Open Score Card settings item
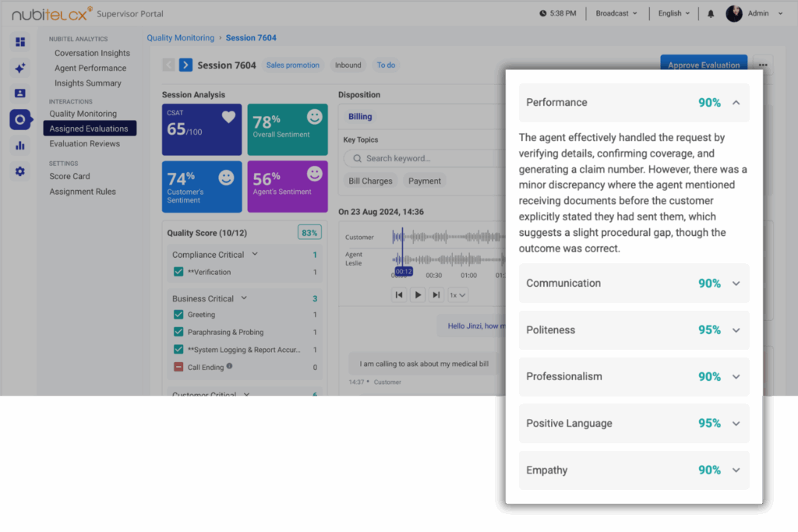 (69, 177)
